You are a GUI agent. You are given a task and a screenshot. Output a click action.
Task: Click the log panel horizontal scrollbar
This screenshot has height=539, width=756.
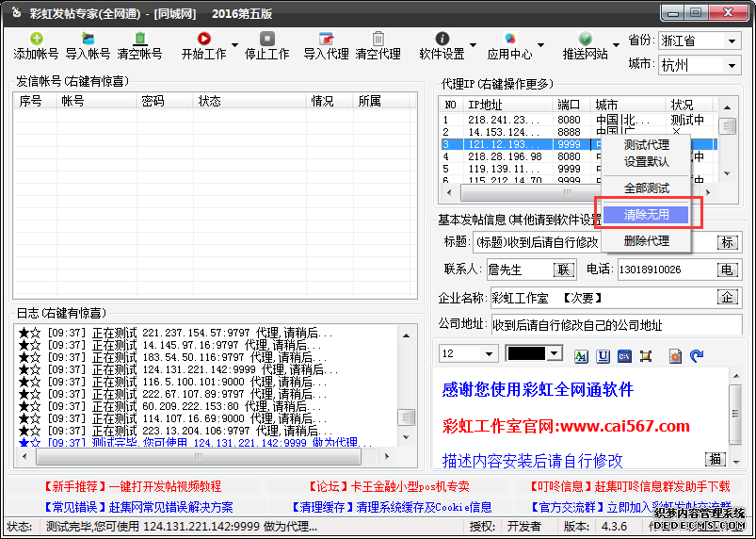point(198,456)
